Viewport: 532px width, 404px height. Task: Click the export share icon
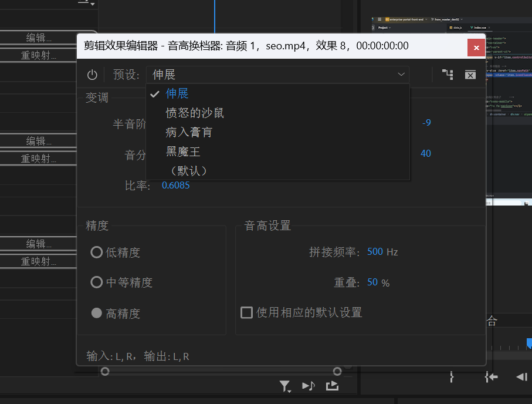click(x=332, y=386)
